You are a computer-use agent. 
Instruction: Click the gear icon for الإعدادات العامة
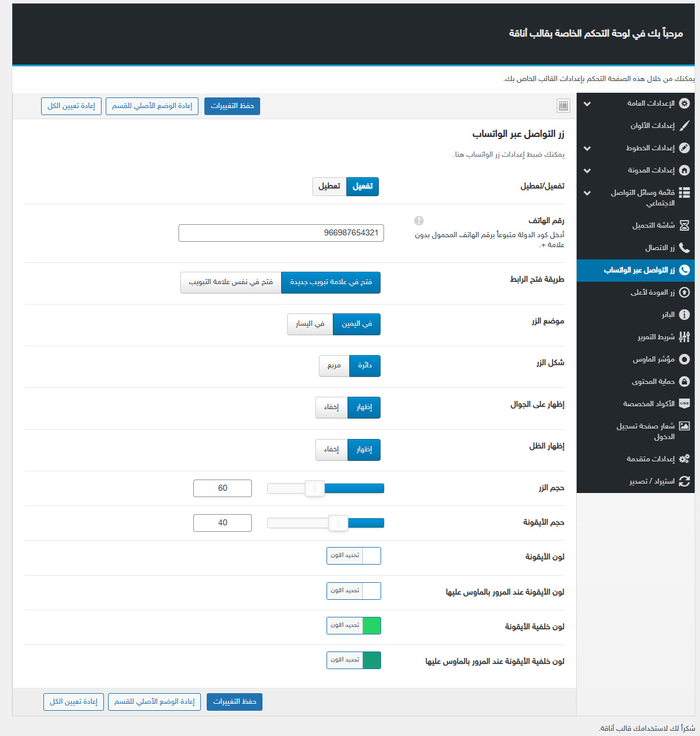point(684,103)
